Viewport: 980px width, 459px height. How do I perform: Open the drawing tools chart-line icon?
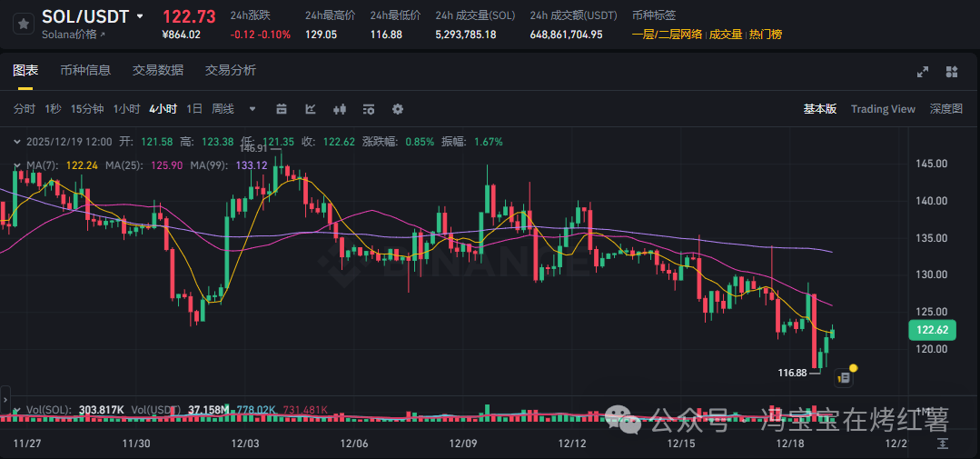311,109
